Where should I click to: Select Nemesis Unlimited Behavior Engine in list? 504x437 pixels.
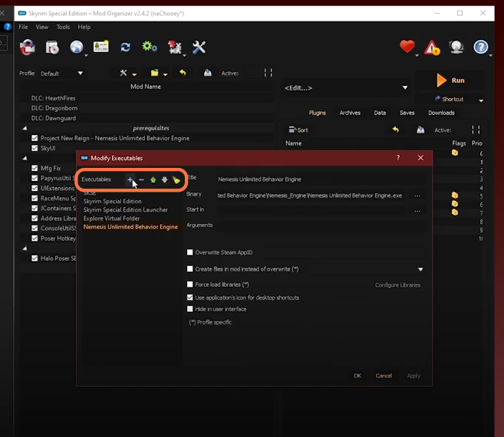(x=130, y=227)
